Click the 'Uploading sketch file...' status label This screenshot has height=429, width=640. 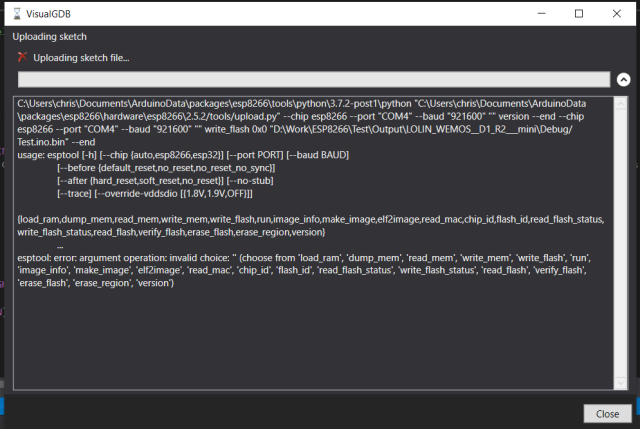(x=81, y=58)
